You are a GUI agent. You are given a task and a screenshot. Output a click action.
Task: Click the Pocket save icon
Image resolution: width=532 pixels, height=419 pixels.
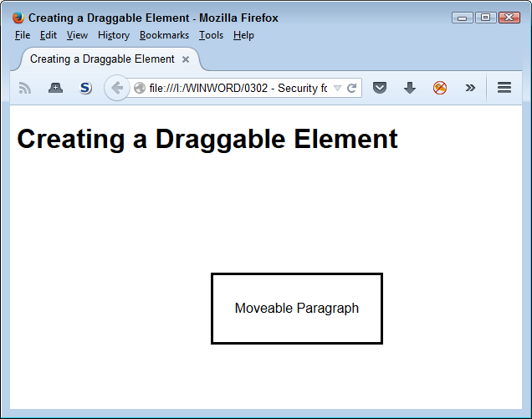click(x=379, y=88)
